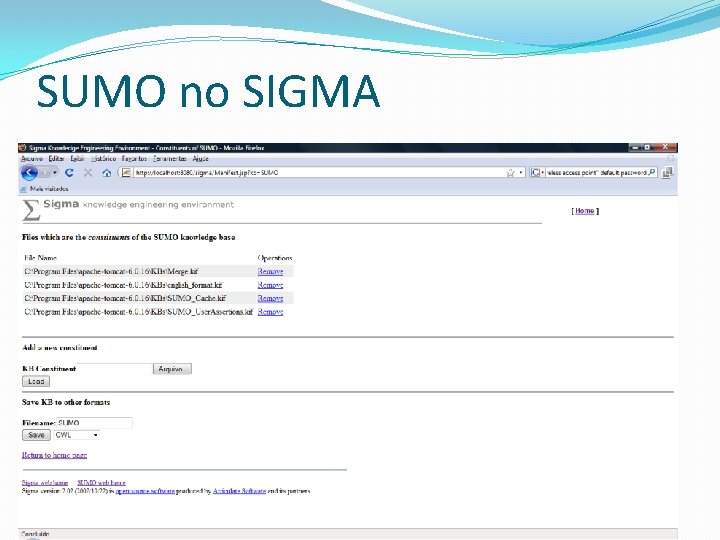Screen dimensions: 720x540
Task: Open the address bar history dropdown
Action: click(x=521, y=173)
